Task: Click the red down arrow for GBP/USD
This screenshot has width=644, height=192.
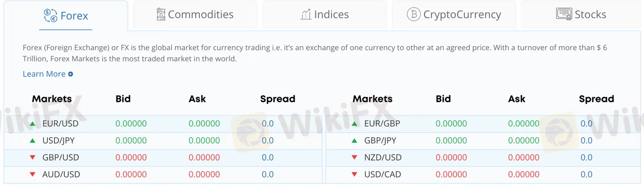Action: 32,158
